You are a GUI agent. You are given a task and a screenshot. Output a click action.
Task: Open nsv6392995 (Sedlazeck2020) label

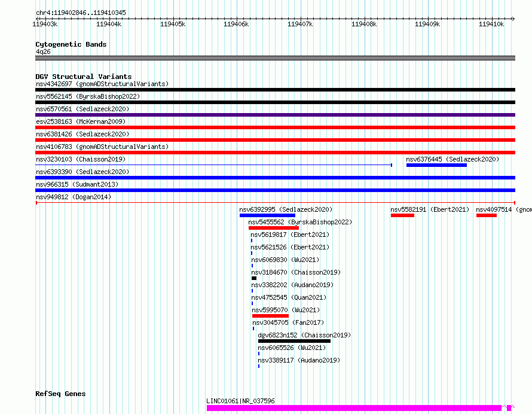(286, 209)
